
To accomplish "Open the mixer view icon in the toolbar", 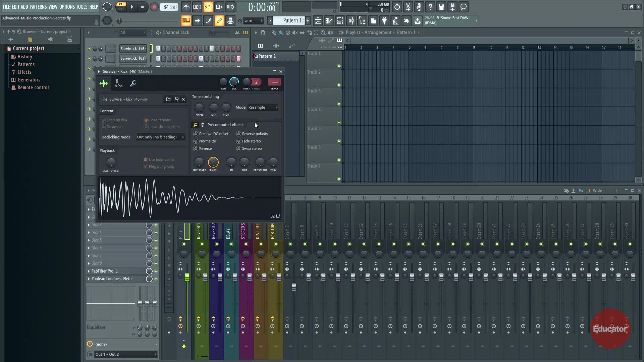I will click(351, 21).
